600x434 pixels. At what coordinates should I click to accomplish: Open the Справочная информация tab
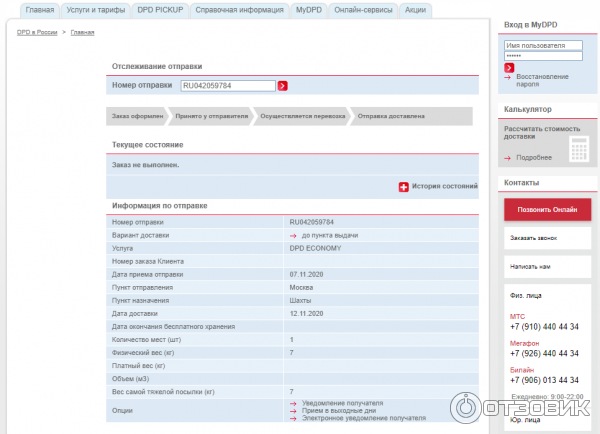click(x=240, y=10)
